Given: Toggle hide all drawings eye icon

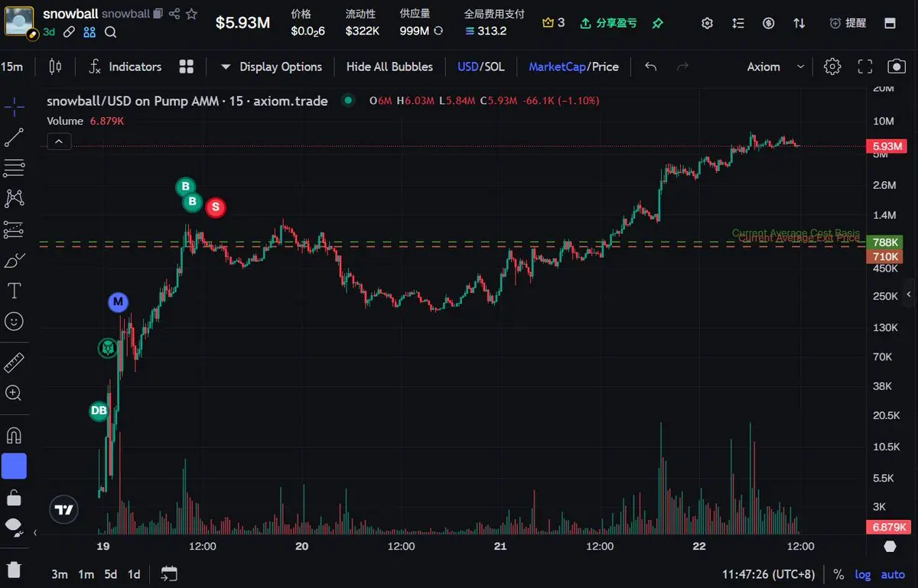Looking at the screenshot, I should click(14, 527).
